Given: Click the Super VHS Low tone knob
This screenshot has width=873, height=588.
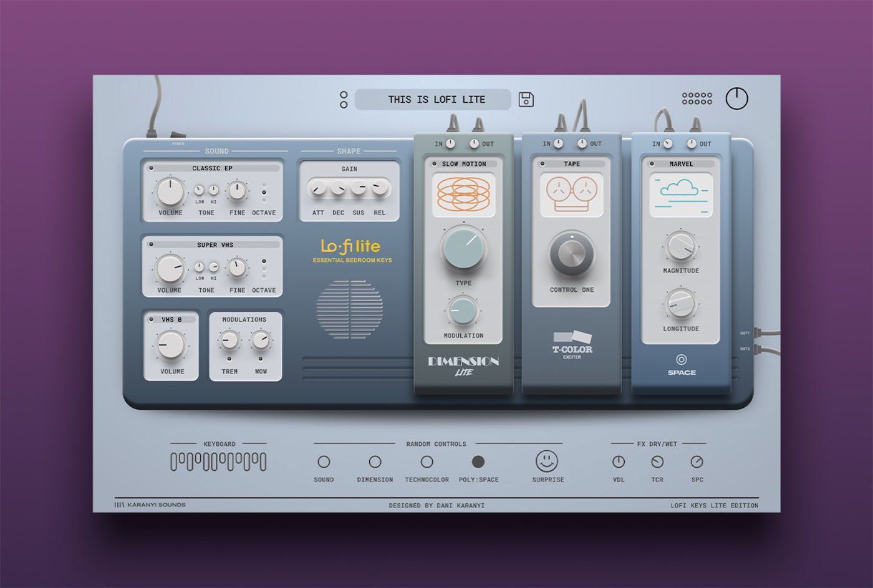Looking at the screenshot, I should click(x=199, y=267).
